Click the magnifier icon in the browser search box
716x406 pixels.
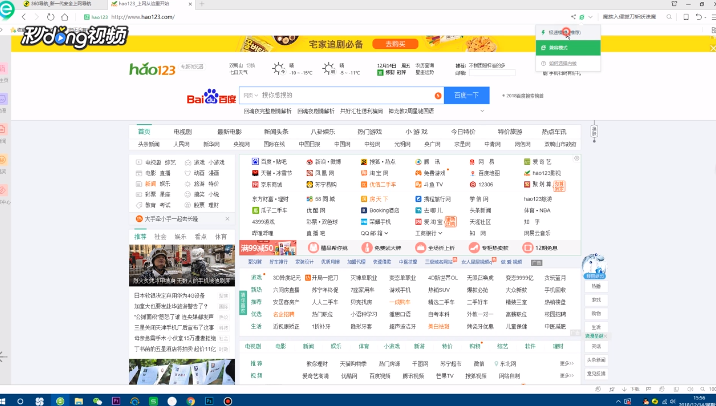point(669,17)
